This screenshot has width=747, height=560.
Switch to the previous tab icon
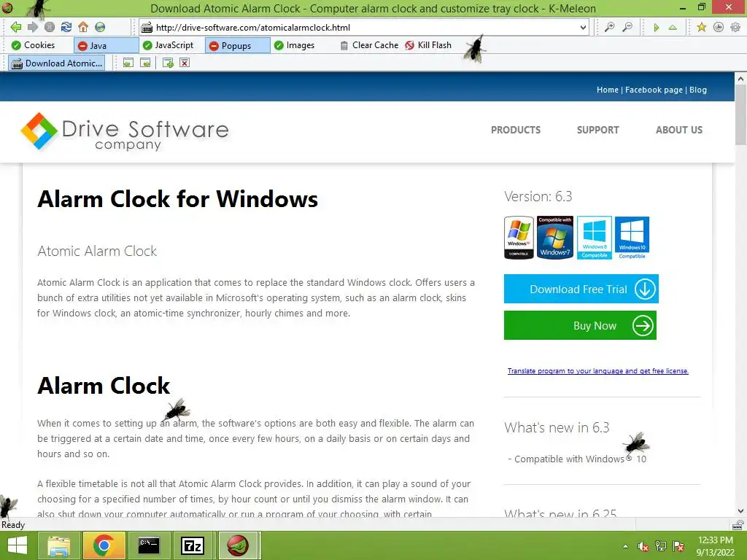(128, 63)
